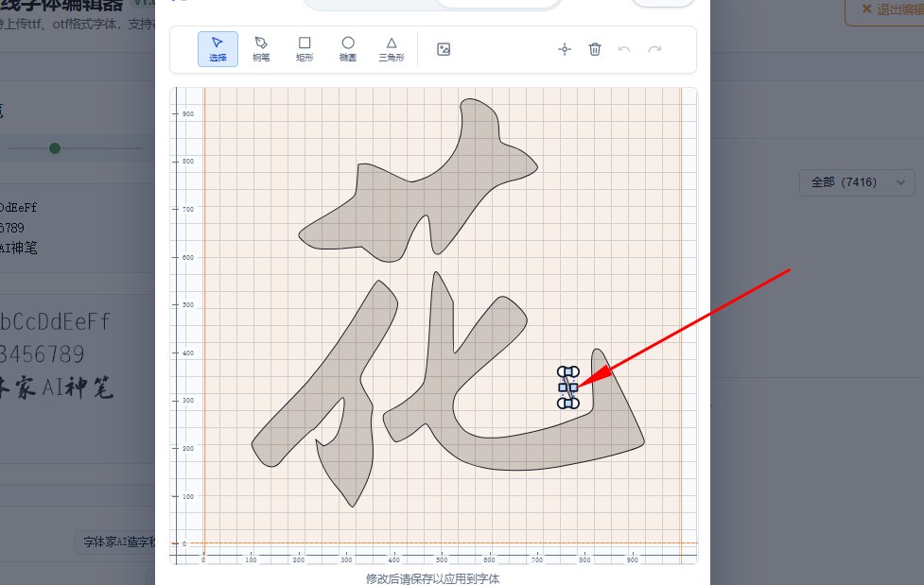Select the 三角形 triangle shape tool

pyautogui.click(x=391, y=49)
